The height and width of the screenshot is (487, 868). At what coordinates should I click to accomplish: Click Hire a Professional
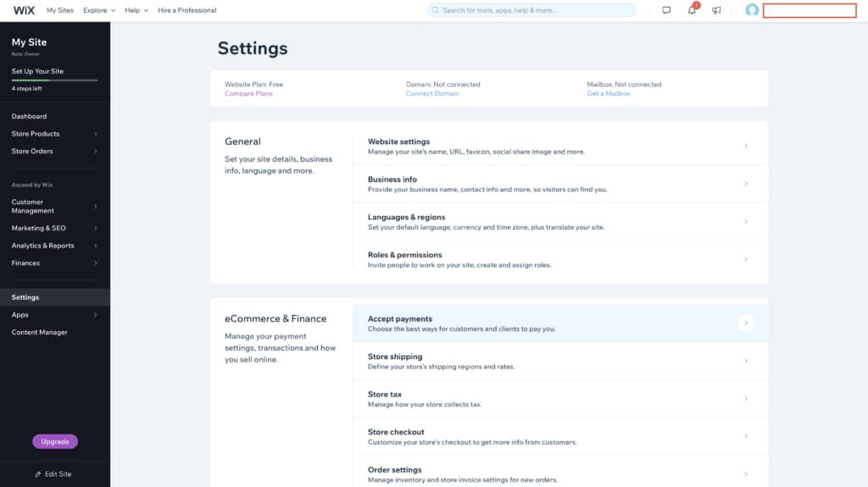187,10
